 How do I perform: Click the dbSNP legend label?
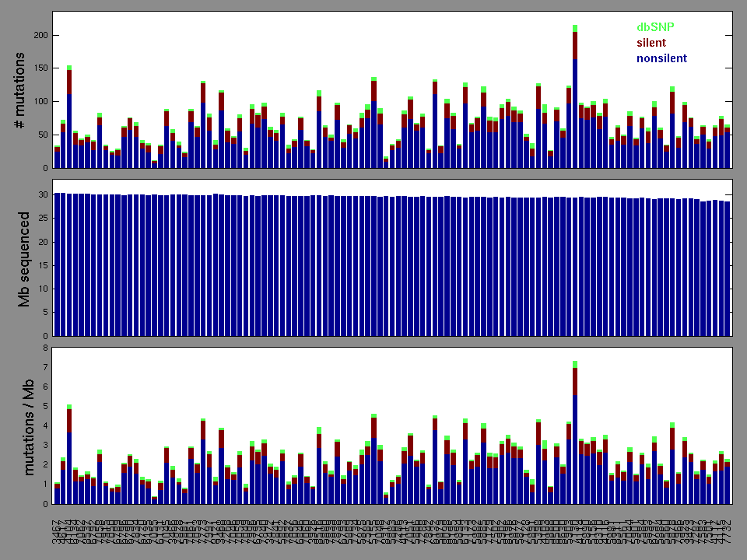[656, 27]
